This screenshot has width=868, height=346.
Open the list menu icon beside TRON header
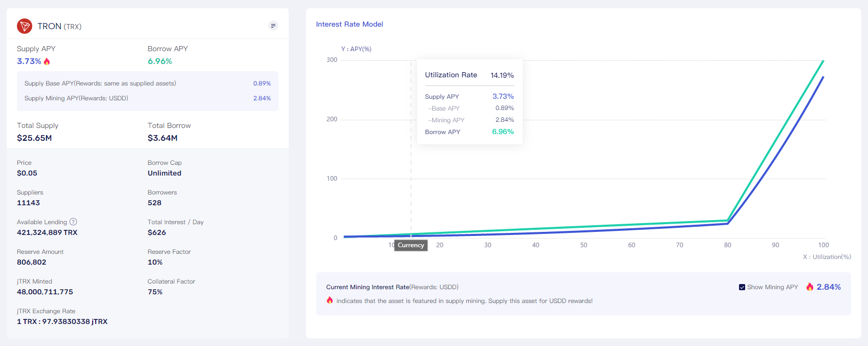(273, 26)
